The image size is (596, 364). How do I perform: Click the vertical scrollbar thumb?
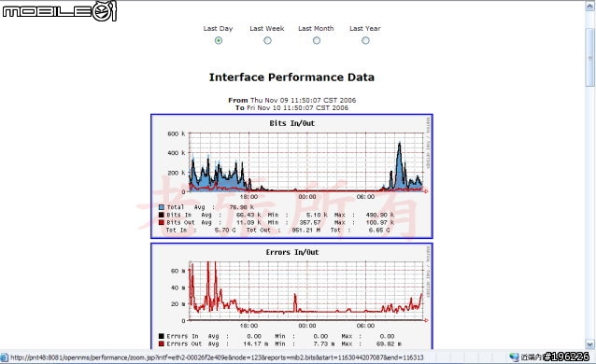coord(589,58)
